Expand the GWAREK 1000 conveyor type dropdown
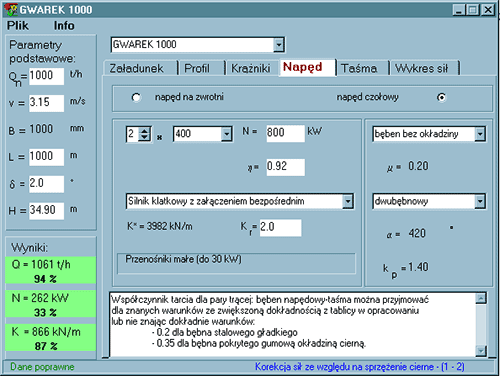This screenshot has height=376, width=500. (x=279, y=45)
